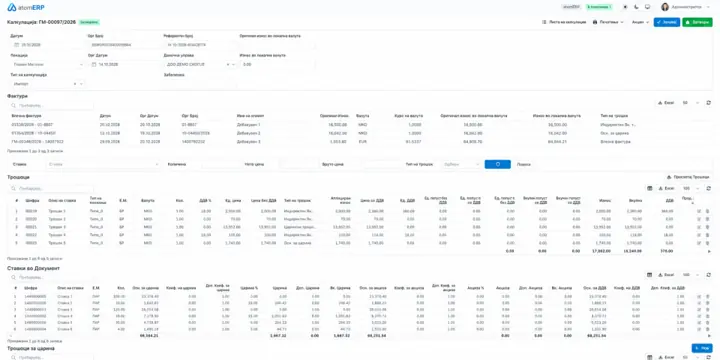Expand the Даночна управа dropdown arrow
720x360 pixels.
click(x=233, y=65)
